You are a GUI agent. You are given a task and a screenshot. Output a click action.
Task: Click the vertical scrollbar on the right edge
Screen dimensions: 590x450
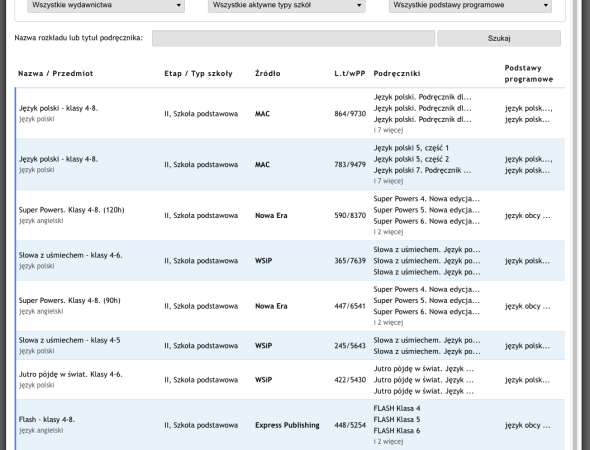click(575, 225)
